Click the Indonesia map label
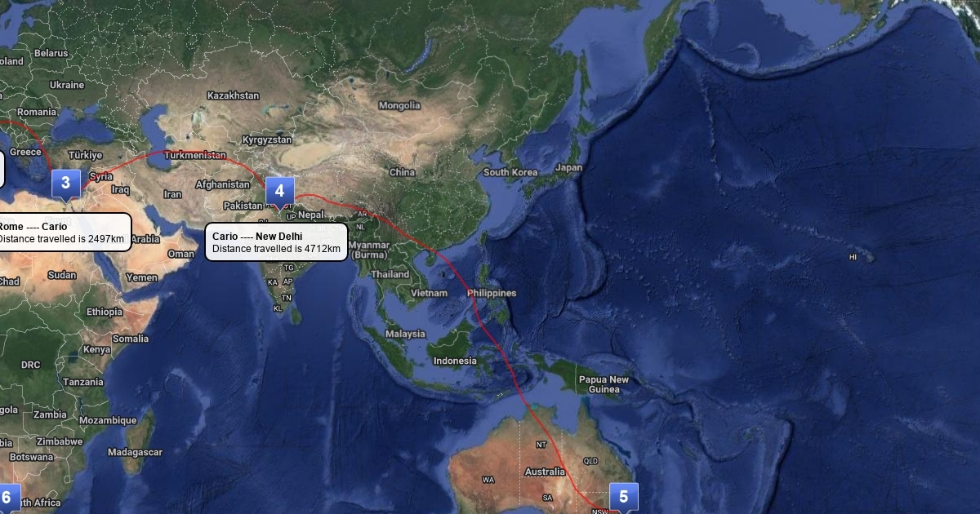This screenshot has width=980, height=514. click(455, 361)
